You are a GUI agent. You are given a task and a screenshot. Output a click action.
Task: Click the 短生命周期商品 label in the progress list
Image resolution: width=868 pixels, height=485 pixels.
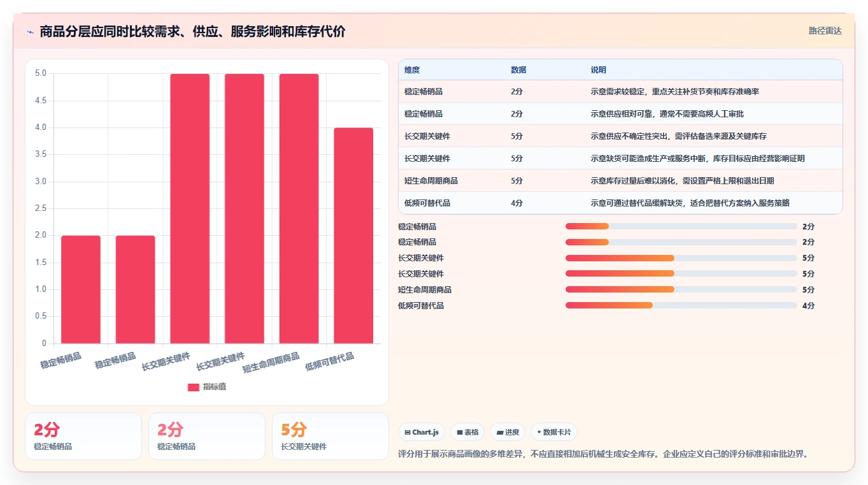[x=425, y=289]
